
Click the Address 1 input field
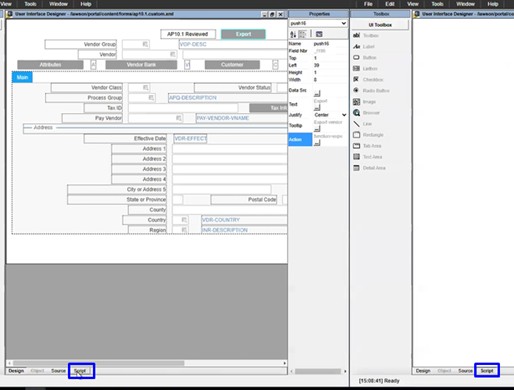[230, 149]
